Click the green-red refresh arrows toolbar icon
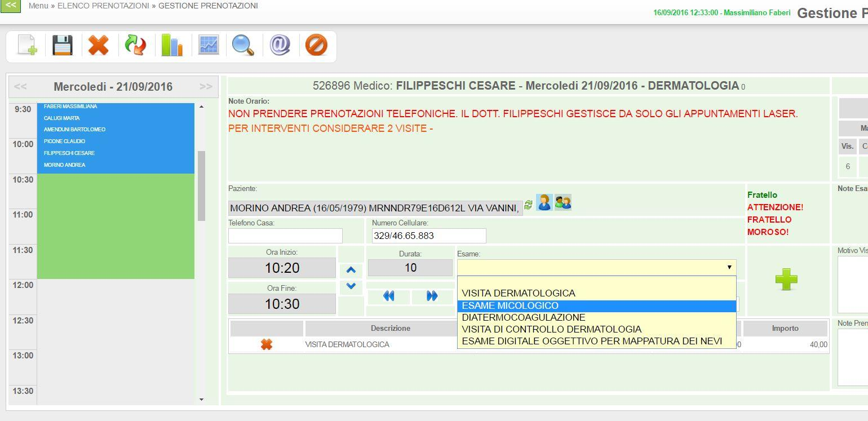The image size is (868, 421). 135,45
